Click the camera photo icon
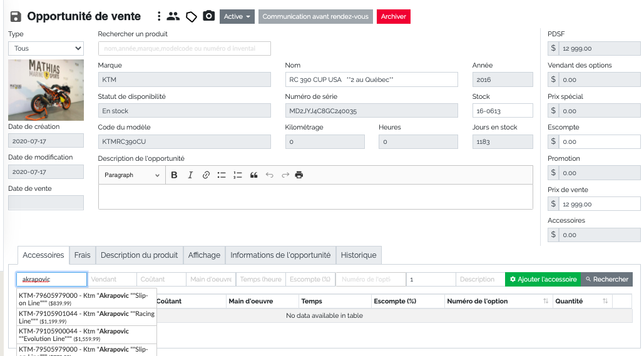Image resolution: width=644 pixels, height=356 pixels. pos(208,16)
